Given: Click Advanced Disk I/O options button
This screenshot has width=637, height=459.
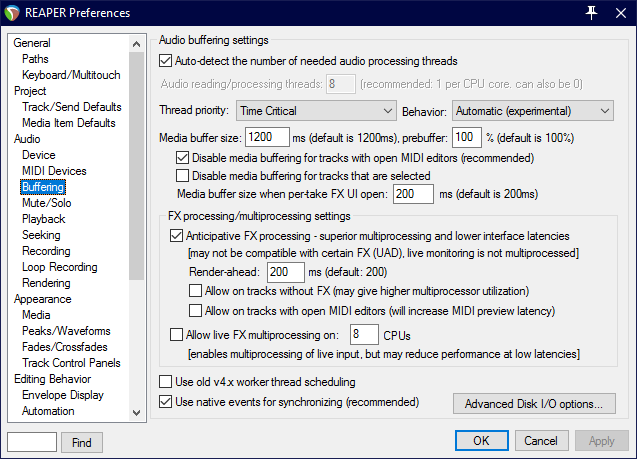Looking at the screenshot, I should (x=534, y=405).
